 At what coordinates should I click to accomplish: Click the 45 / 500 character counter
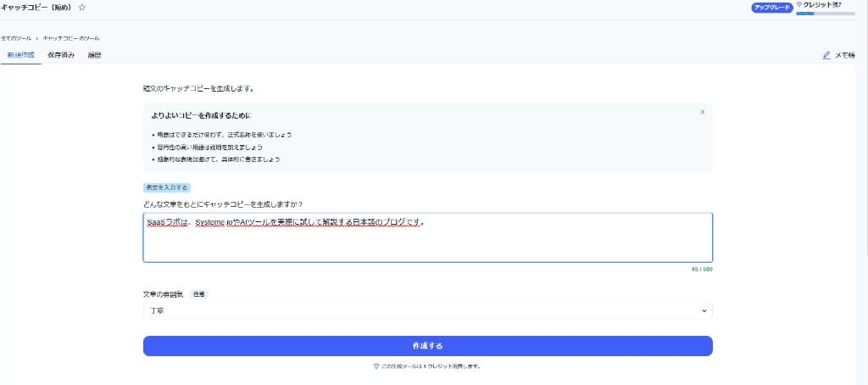coord(701,269)
